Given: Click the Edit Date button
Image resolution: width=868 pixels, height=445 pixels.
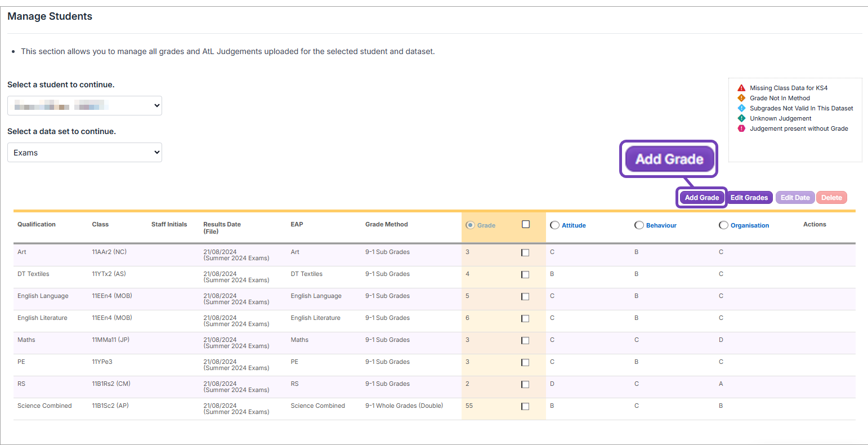Looking at the screenshot, I should 795,198.
